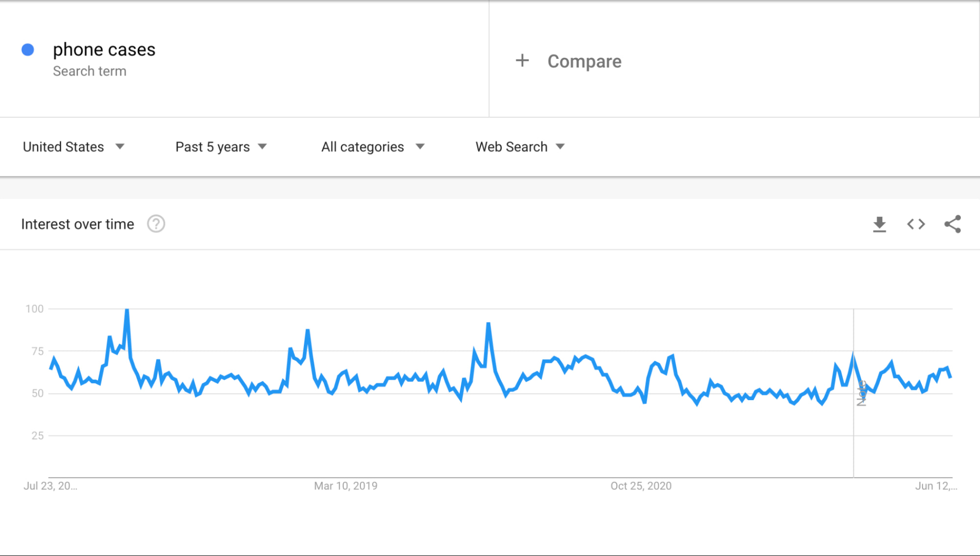Click the Note marker on the chart
The image size is (980, 556).
[861, 393]
